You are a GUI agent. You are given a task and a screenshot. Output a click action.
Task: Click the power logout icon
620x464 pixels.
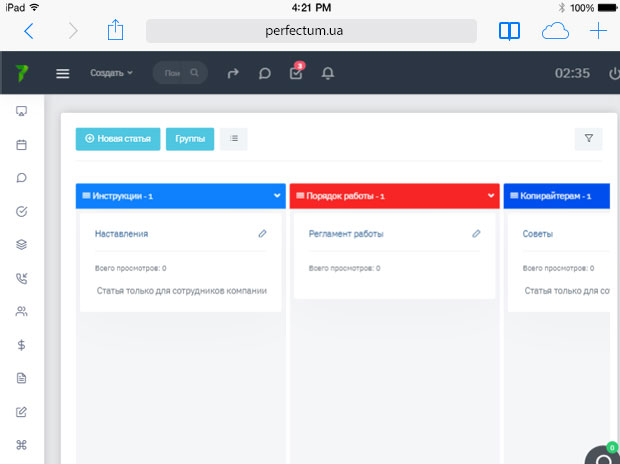tap(614, 74)
